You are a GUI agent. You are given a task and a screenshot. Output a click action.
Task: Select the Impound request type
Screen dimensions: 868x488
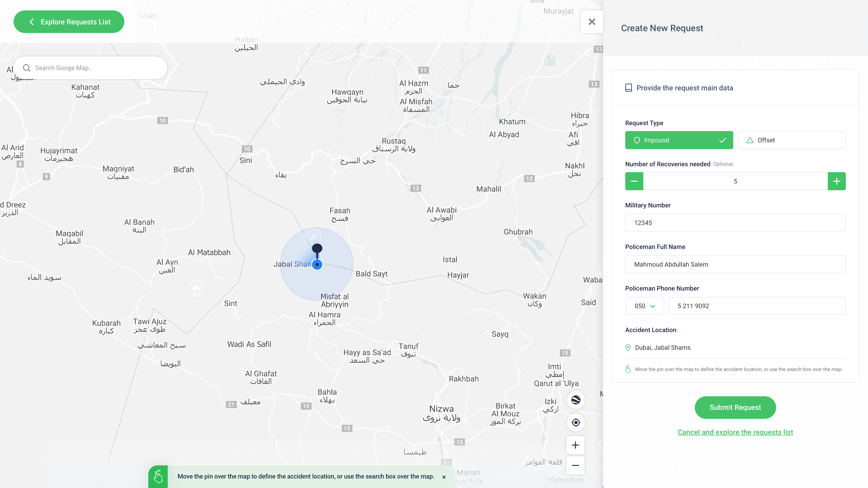point(679,140)
